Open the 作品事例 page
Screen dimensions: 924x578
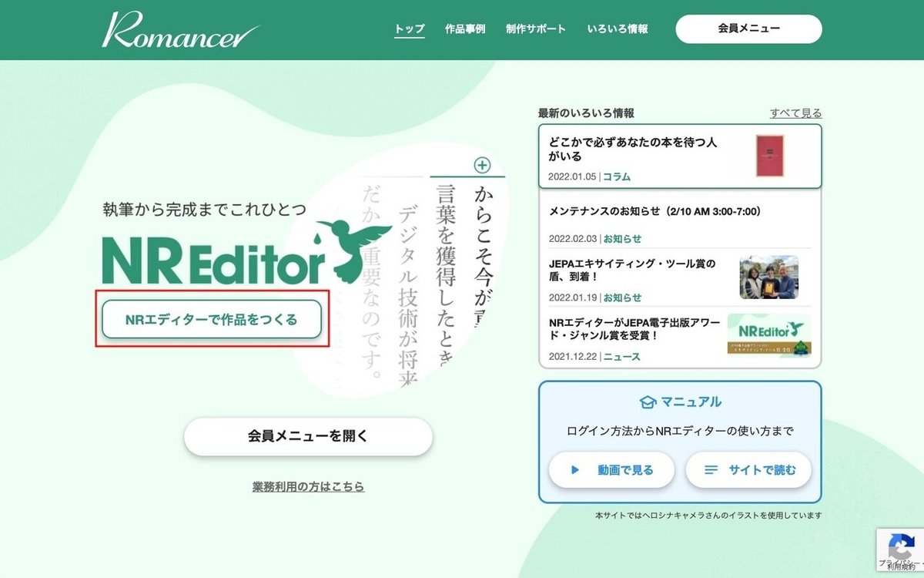point(465,28)
